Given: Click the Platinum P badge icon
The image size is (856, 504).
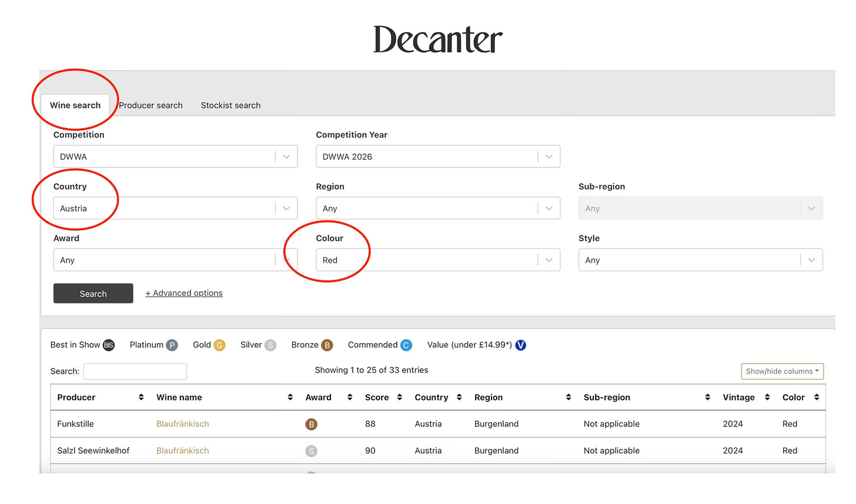Looking at the screenshot, I should [172, 345].
